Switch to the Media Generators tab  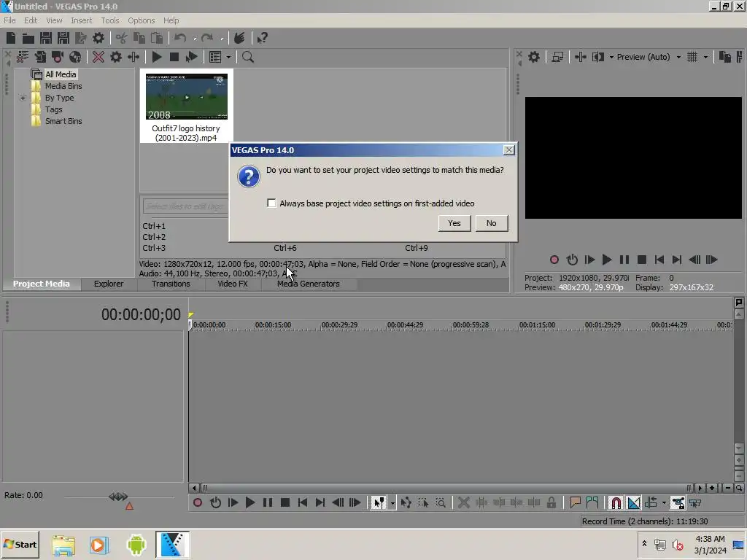tap(309, 284)
